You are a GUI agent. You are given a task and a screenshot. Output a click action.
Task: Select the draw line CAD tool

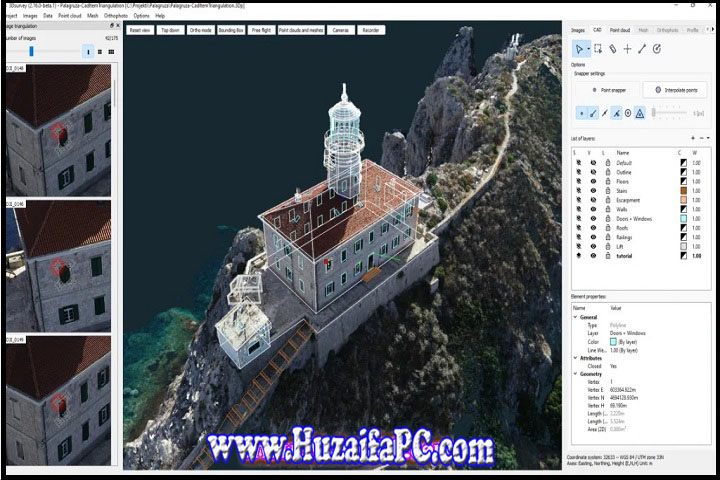pos(642,49)
